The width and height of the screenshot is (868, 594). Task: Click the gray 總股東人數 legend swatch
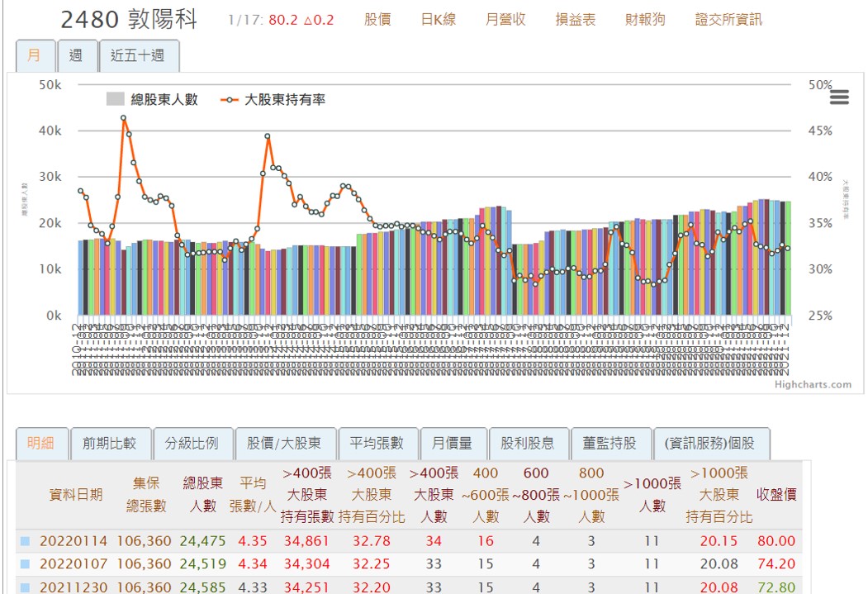[x=115, y=100]
